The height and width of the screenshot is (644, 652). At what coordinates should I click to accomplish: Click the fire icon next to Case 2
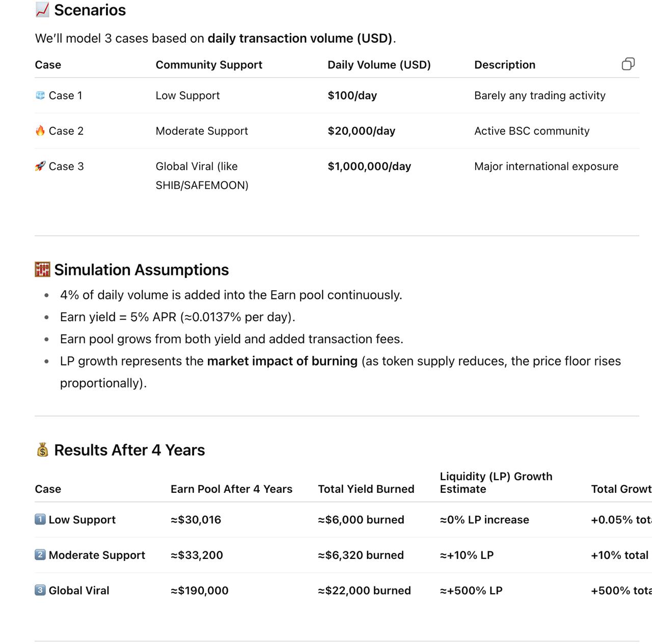tap(40, 131)
